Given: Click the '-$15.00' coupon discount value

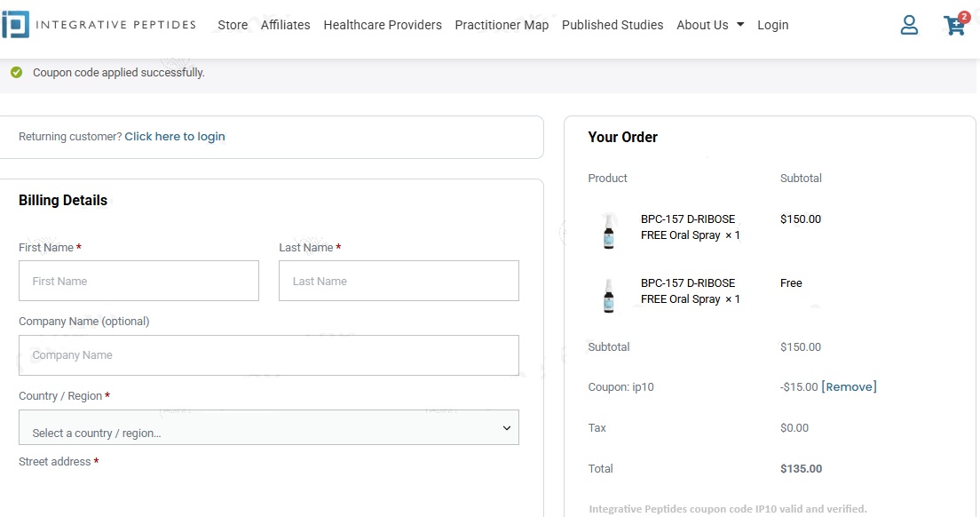Looking at the screenshot, I should tap(799, 387).
